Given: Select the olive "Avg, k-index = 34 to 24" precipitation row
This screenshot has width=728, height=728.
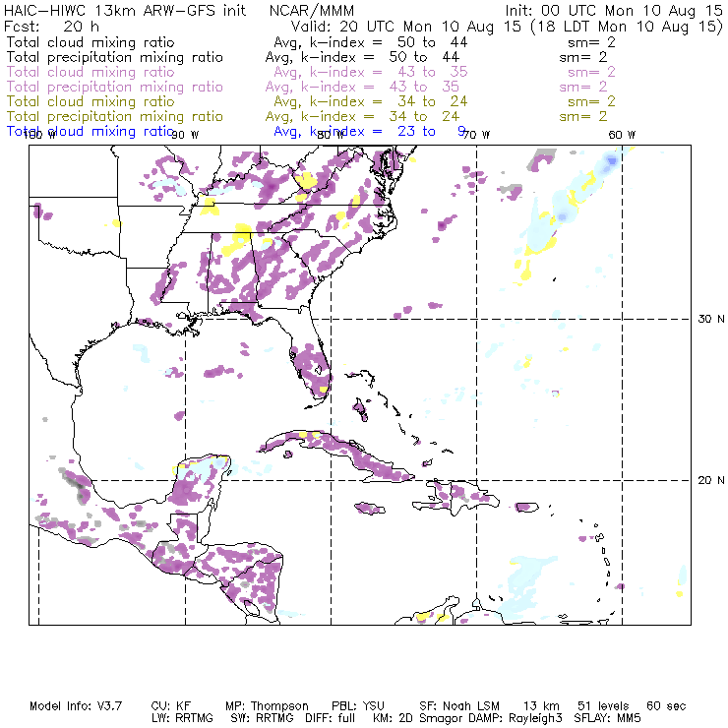Looking at the screenshot, I should click(362, 116).
